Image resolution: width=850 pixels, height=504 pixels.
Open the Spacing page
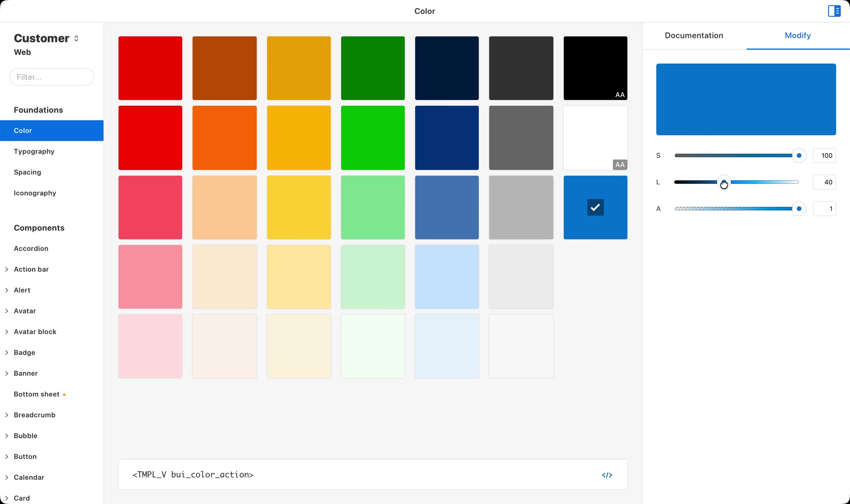28,172
